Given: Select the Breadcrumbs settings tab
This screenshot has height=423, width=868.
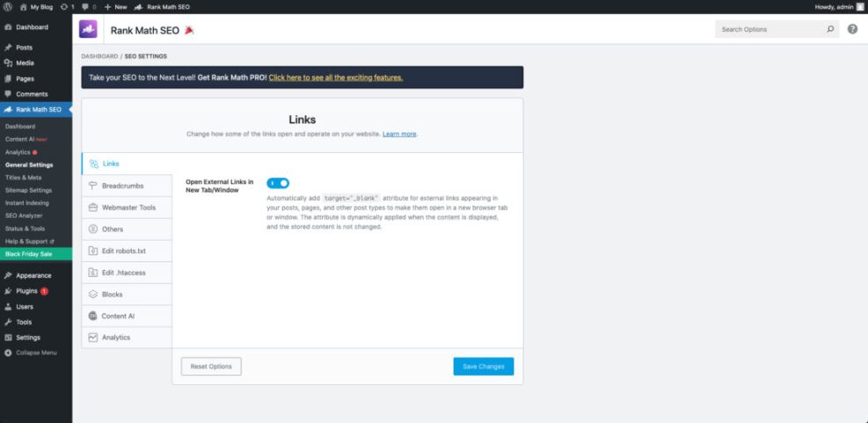Looking at the screenshot, I should point(127,186).
